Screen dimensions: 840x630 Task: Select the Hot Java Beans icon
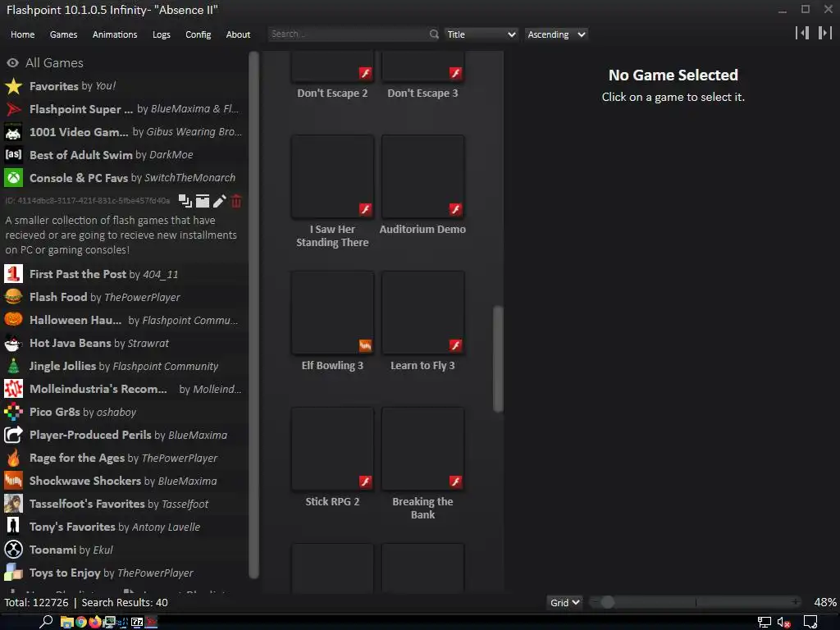pos(13,343)
